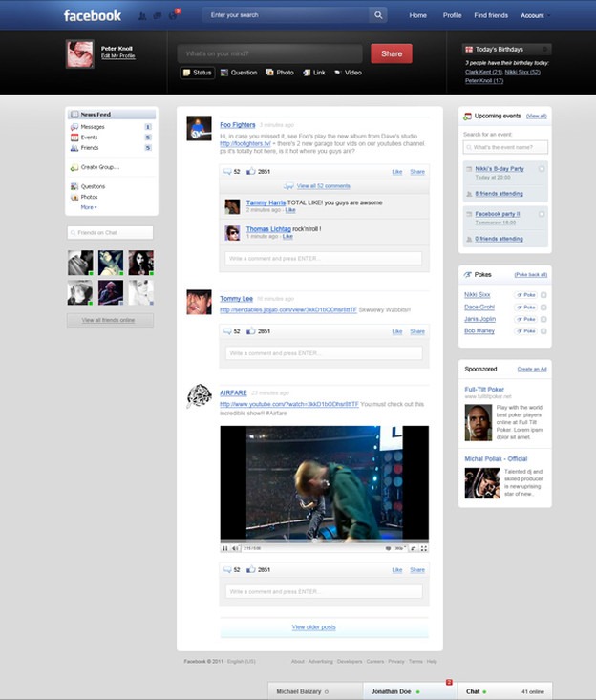Click thumbs-up icon on Foo Fighters post
The width and height of the screenshot is (596, 700).
coord(251,171)
